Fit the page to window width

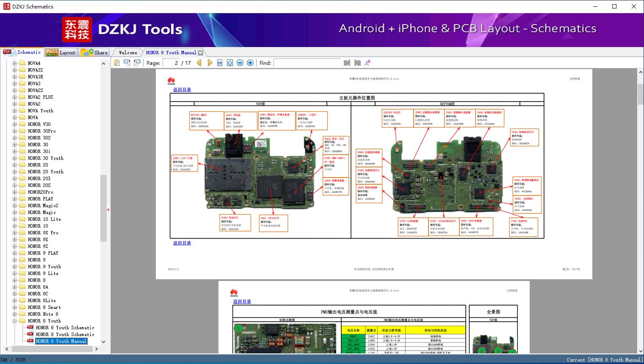point(220,63)
